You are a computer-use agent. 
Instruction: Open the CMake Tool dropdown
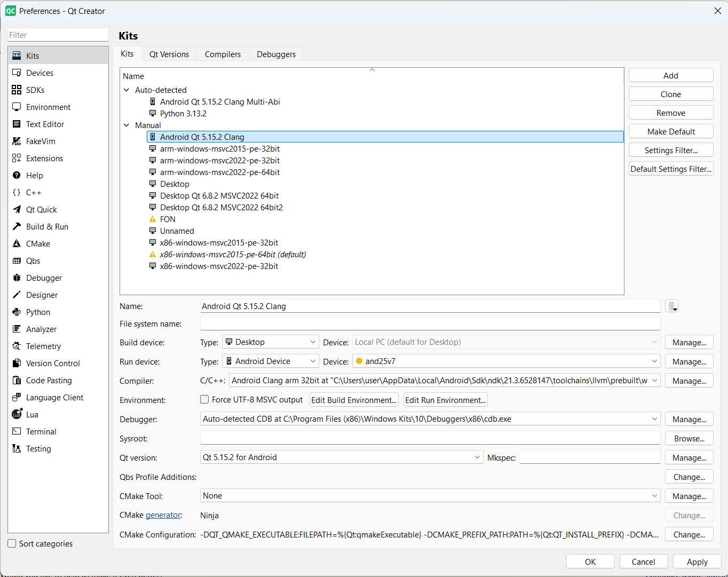430,496
